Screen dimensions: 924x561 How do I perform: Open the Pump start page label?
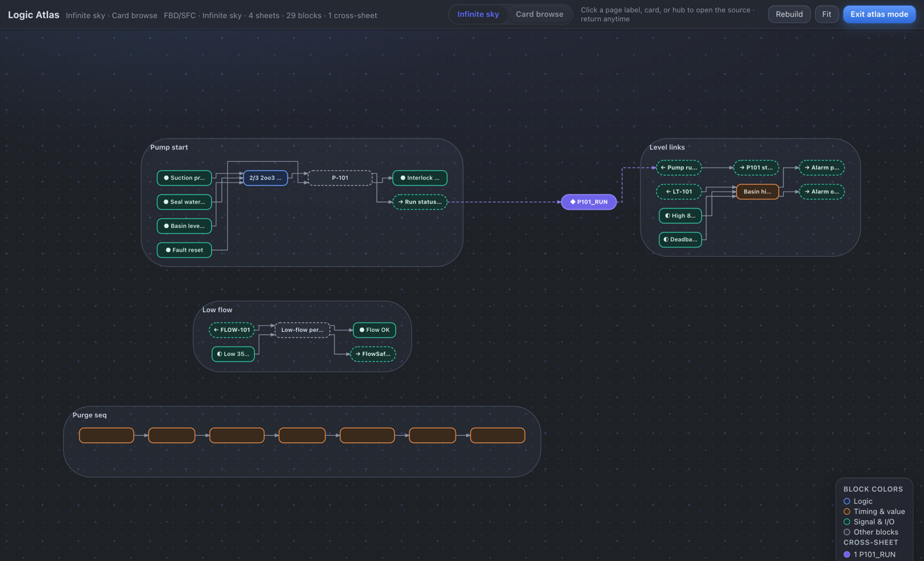(x=169, y=147)
